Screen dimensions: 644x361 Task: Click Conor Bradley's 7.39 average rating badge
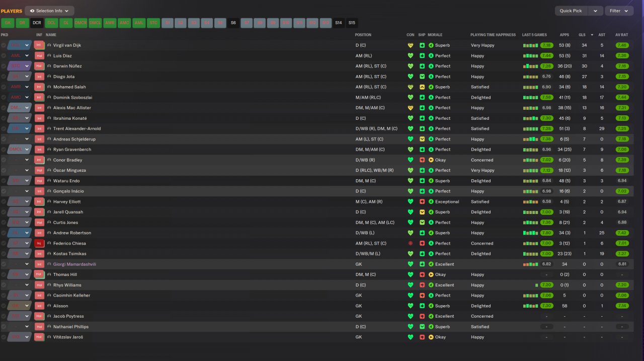point(622,160)
